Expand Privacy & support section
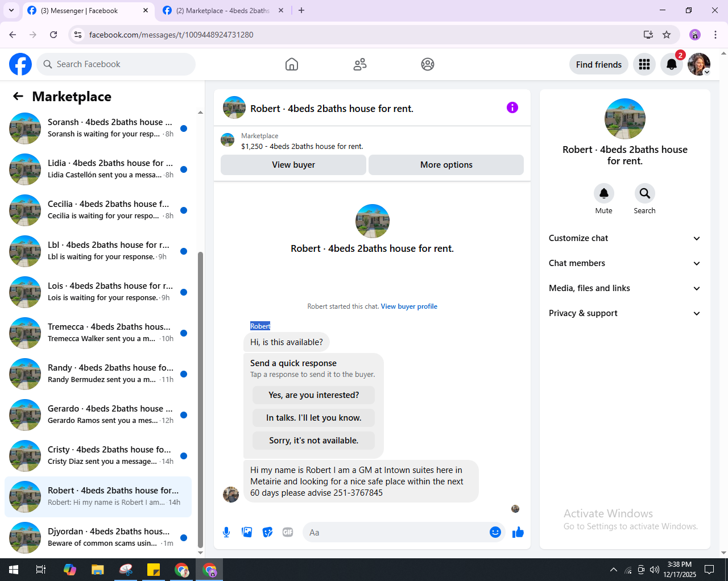Screen dimensions: 728x581 (624, 313)
